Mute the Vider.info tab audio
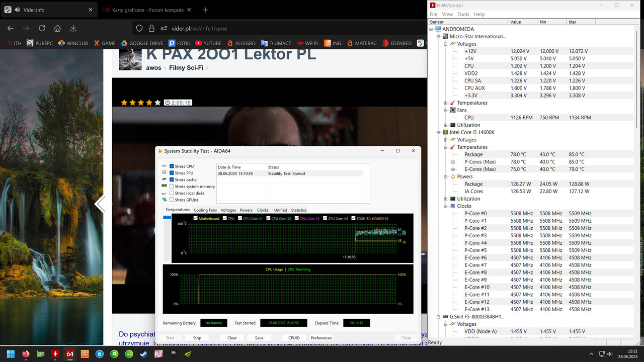 click(x=18, y=10)
